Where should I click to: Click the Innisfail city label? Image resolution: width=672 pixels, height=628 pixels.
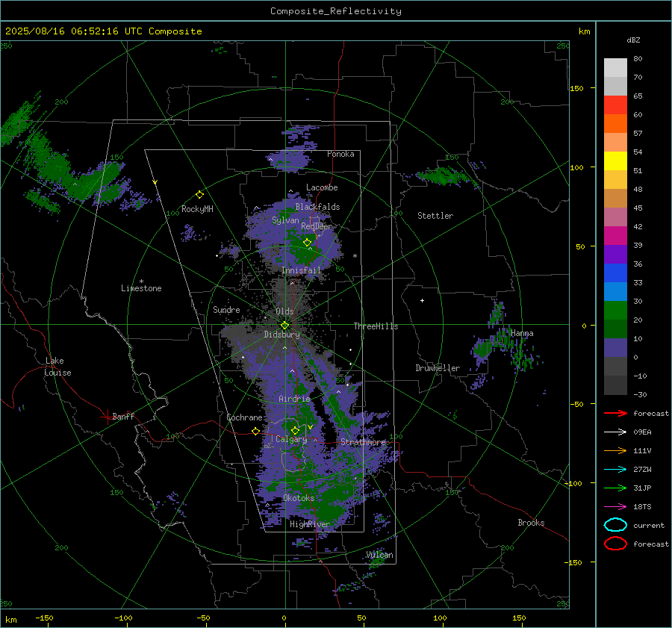point(302,270)
